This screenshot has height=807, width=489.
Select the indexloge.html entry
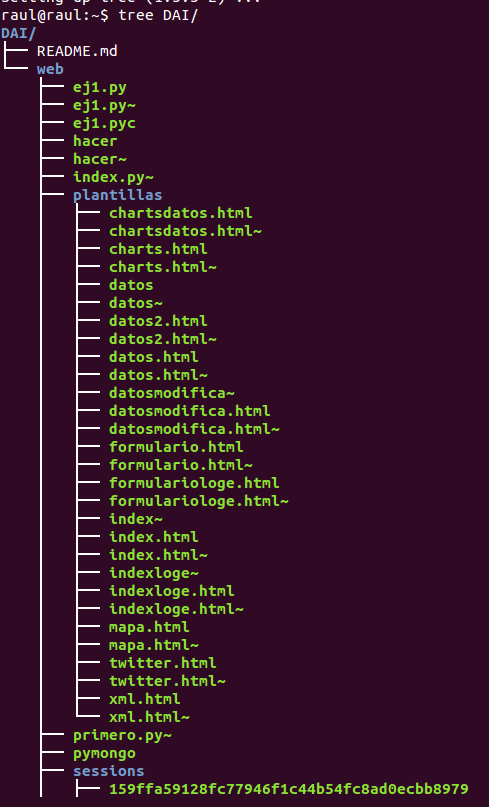coord(171,591)
